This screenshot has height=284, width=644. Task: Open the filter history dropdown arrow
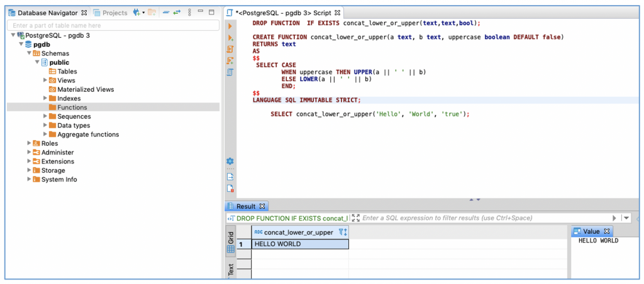click(625, 218)
